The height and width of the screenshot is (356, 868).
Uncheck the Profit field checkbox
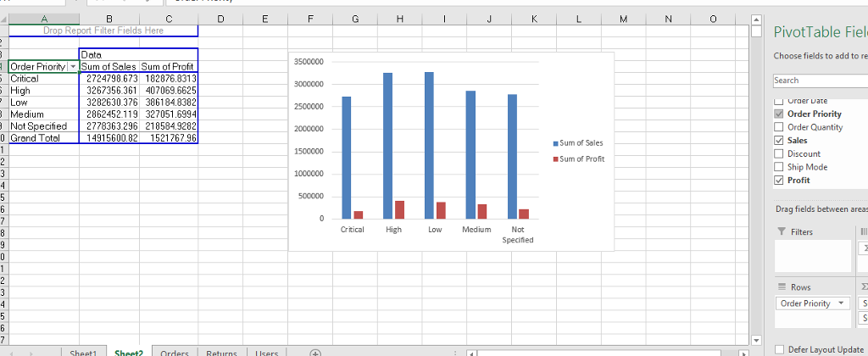coord(779,181)
